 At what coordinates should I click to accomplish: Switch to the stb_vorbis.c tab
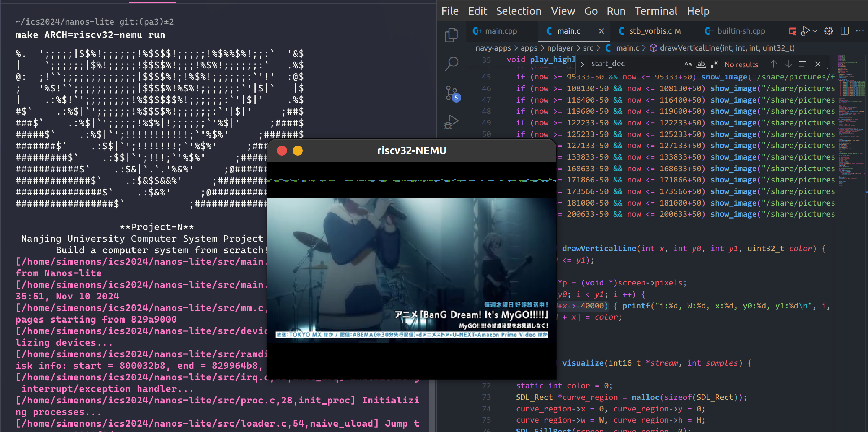pos(654,31)
